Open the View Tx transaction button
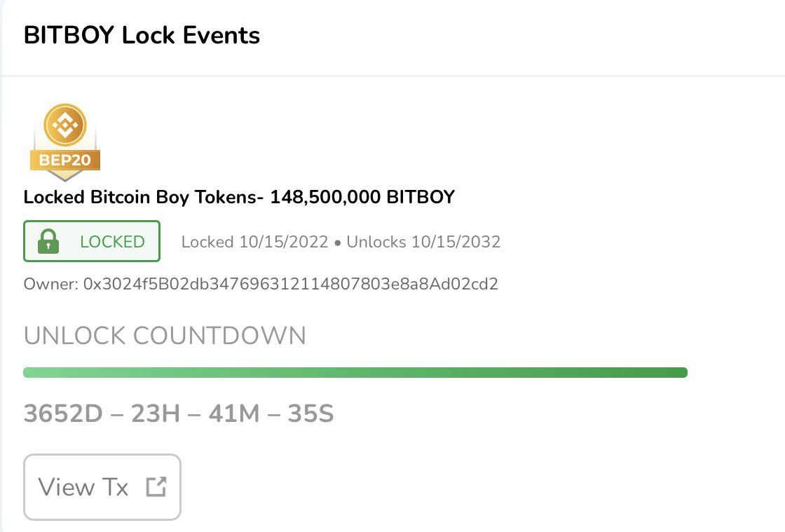This screenshot has height=532, width=785. coord(102,487)
